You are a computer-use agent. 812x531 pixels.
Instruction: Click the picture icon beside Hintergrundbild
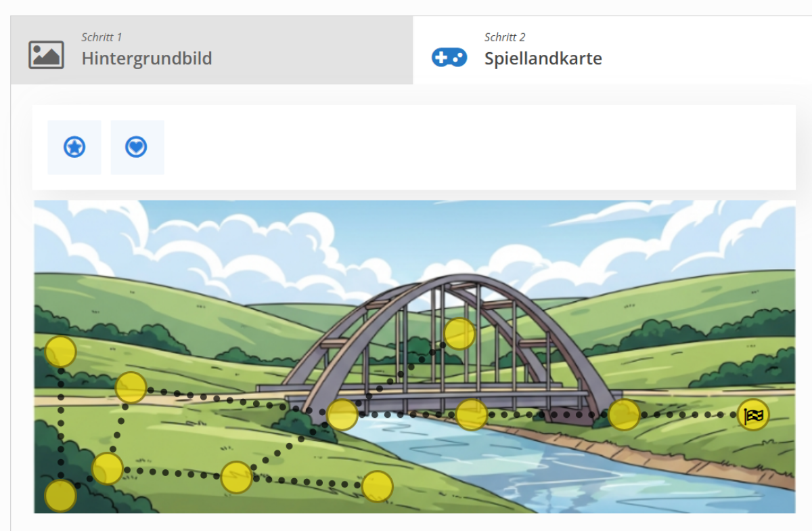(46, 55)
